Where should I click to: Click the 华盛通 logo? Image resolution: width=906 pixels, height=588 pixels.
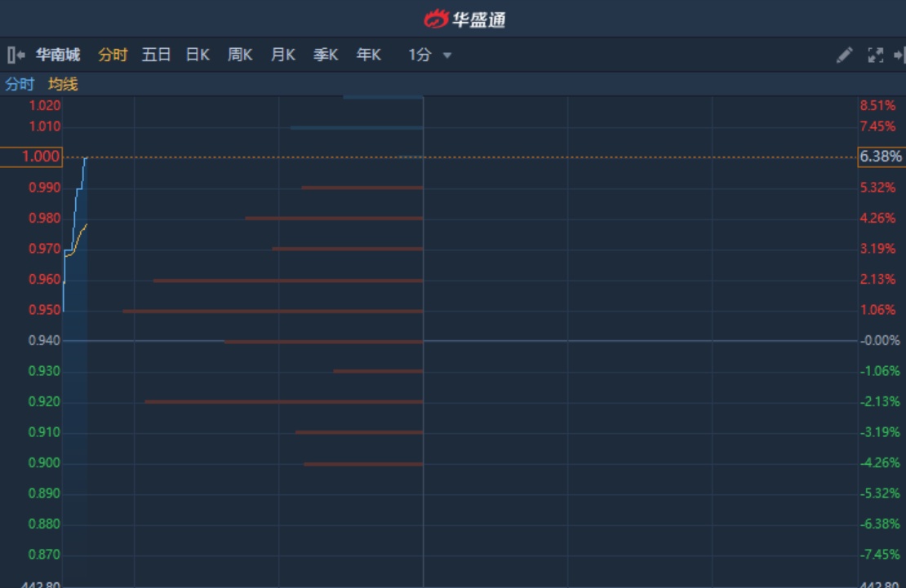point(464,19)
